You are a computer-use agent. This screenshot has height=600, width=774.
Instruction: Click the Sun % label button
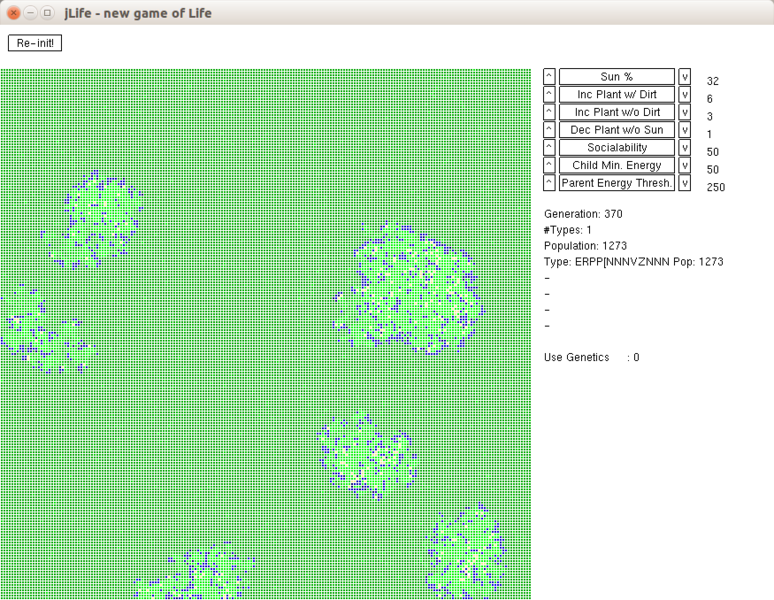[616, 77]
